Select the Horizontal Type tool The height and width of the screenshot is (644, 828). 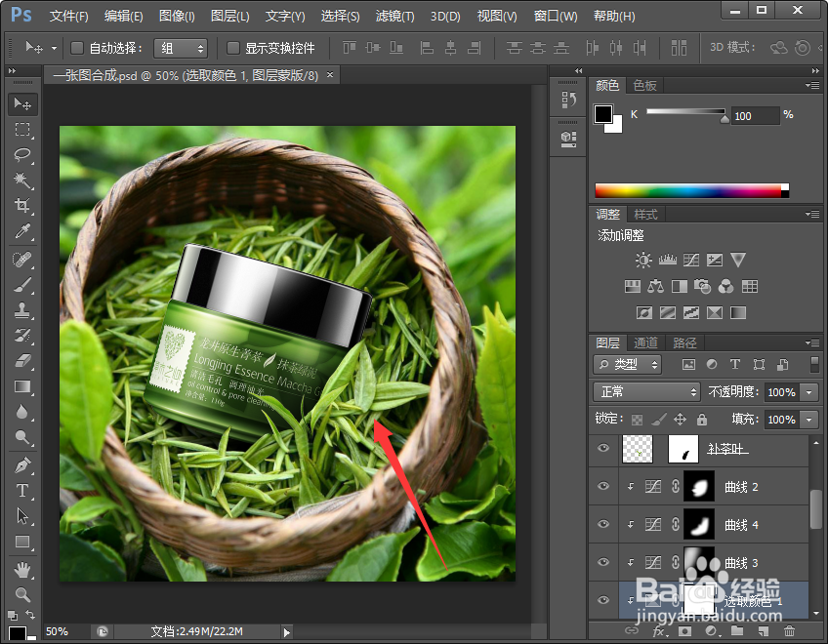click(22, 491)
